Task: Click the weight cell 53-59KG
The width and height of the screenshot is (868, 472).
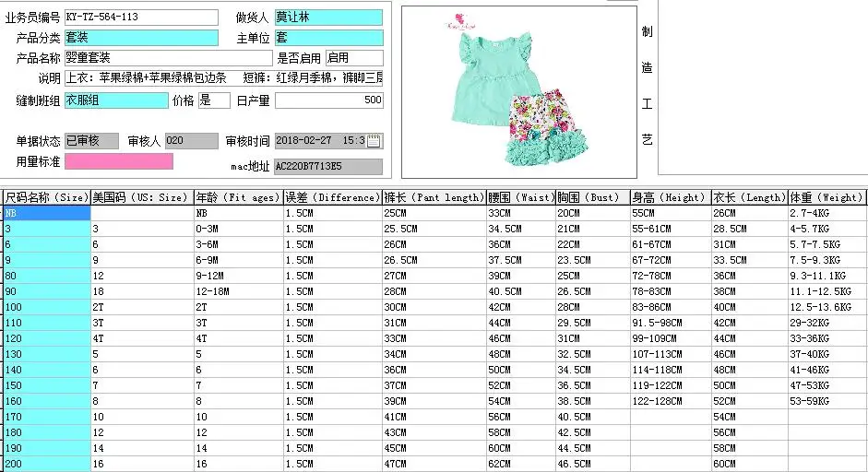Action: [827, 401]
